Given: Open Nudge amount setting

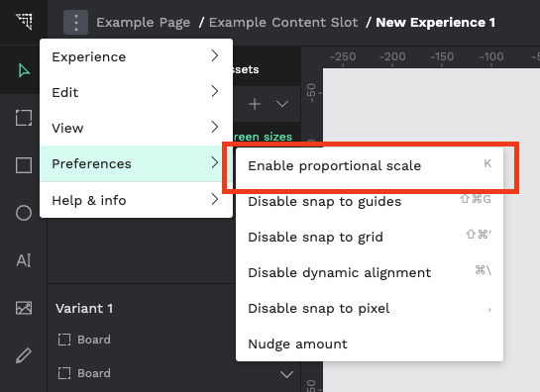Looking at the screenshot, I should coord(370,343).
